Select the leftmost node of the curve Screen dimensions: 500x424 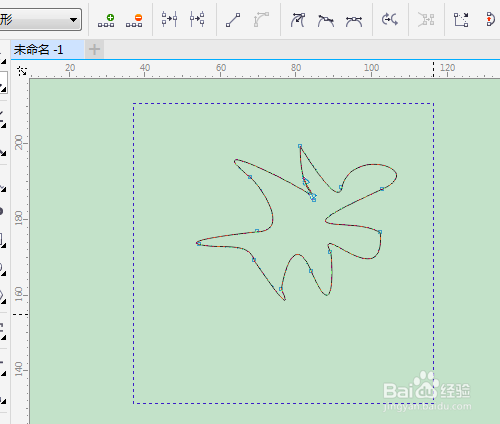(199, 244)
